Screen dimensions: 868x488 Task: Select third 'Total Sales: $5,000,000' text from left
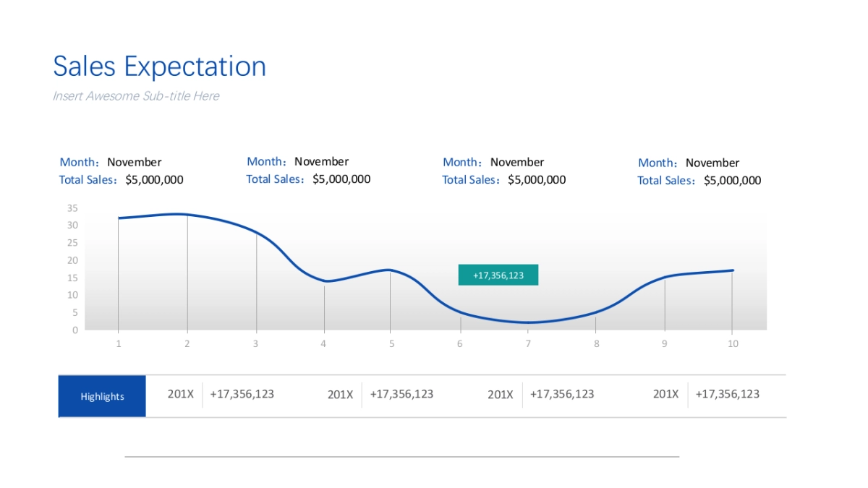503,180
